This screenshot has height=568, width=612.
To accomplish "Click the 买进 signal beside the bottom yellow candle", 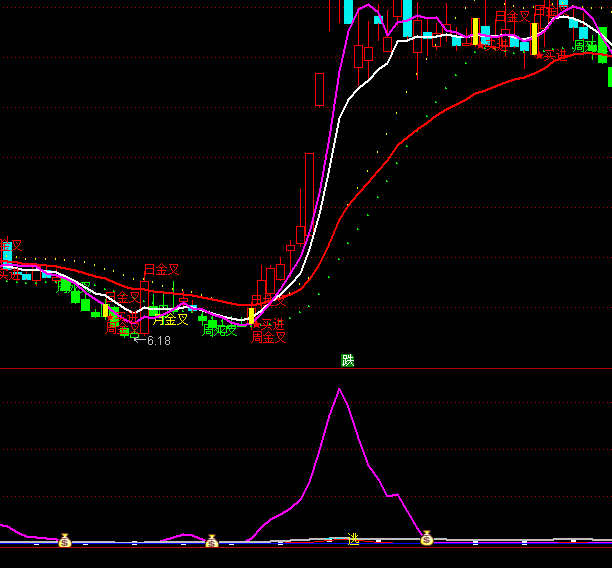I will (x=270, y=324).
